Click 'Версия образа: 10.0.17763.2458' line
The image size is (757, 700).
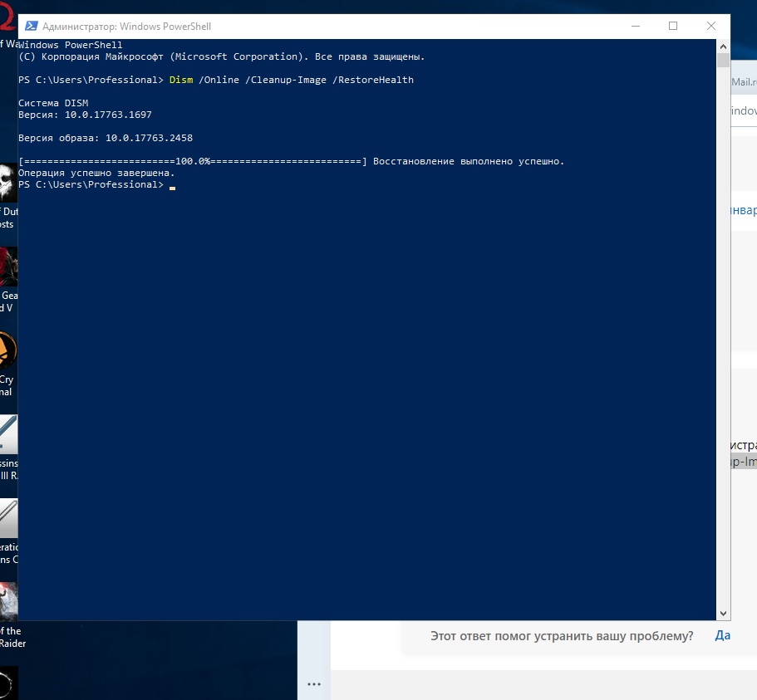point(106,138)
